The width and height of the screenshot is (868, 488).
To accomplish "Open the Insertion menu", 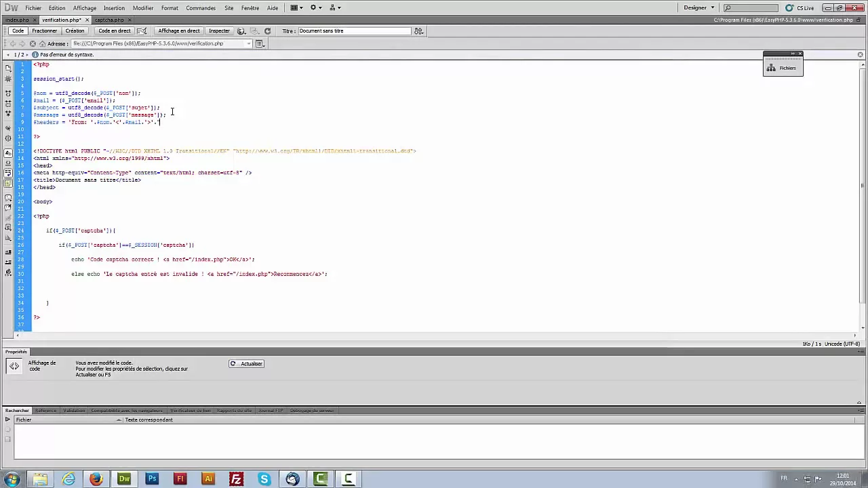I will 114,8.
